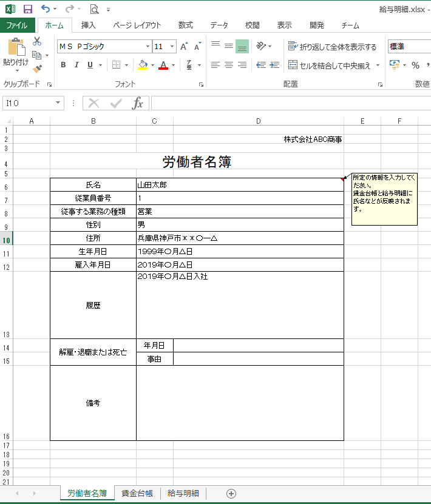
Task: Click the phonetic guide (furigana) icon
Action: 189,65
